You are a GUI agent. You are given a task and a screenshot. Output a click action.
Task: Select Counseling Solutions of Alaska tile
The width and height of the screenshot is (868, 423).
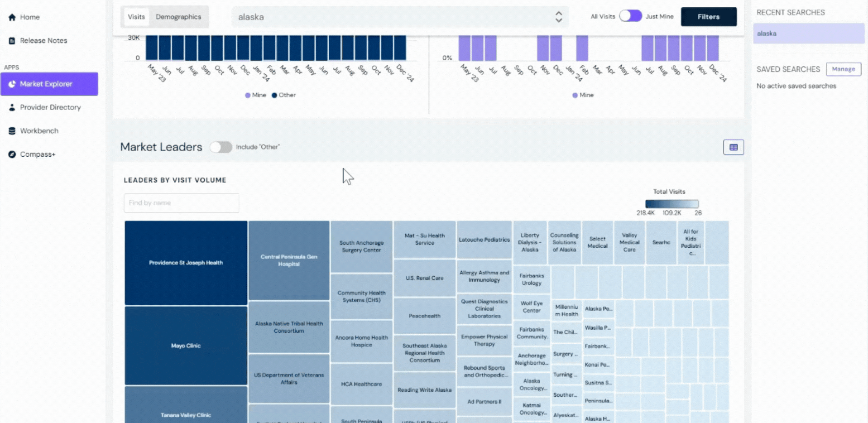tap(564, 242)
